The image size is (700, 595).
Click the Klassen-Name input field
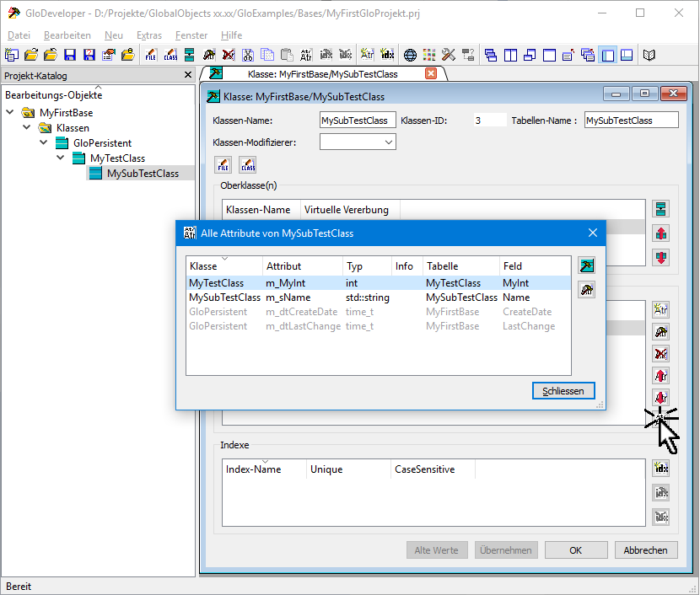[358, 121]
